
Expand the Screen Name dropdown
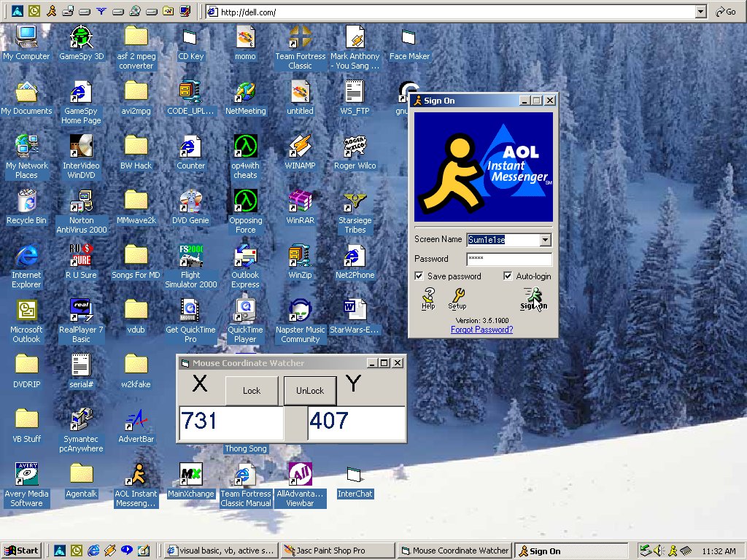[546, 240]
